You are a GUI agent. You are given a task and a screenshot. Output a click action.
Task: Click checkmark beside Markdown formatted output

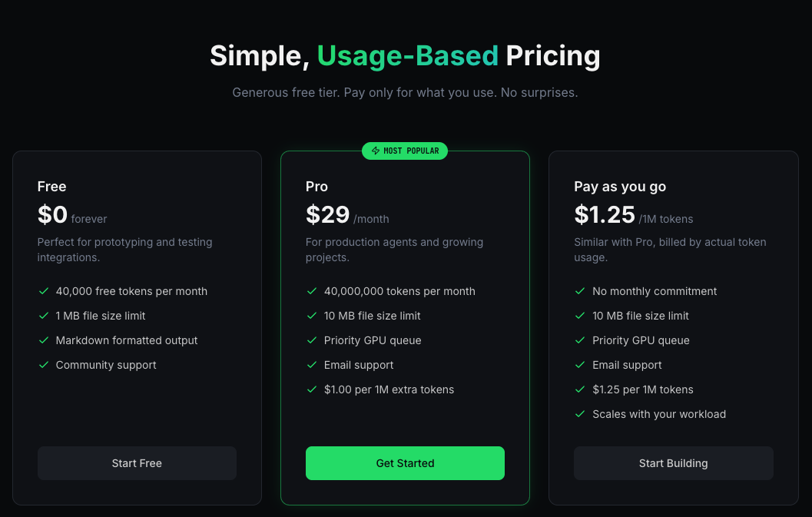[x=44, y=340]
